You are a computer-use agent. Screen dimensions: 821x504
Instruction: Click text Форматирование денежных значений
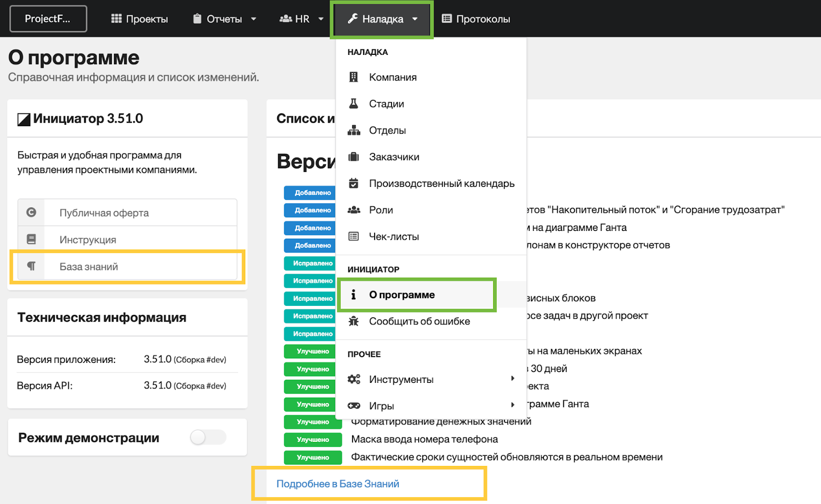(x=441, y=421)
